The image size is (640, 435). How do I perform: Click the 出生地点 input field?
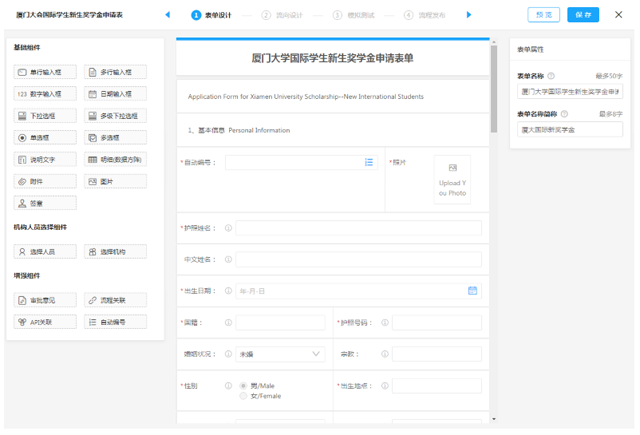437,386
